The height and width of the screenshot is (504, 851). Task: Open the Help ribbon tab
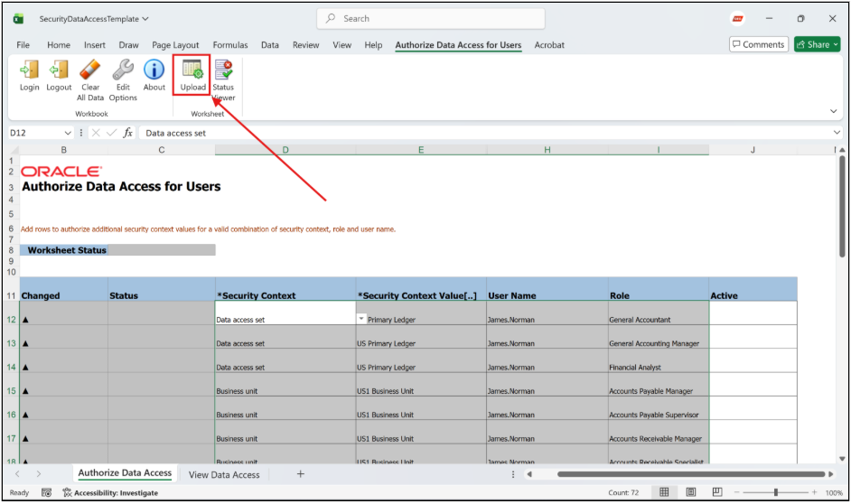[373, 45]
